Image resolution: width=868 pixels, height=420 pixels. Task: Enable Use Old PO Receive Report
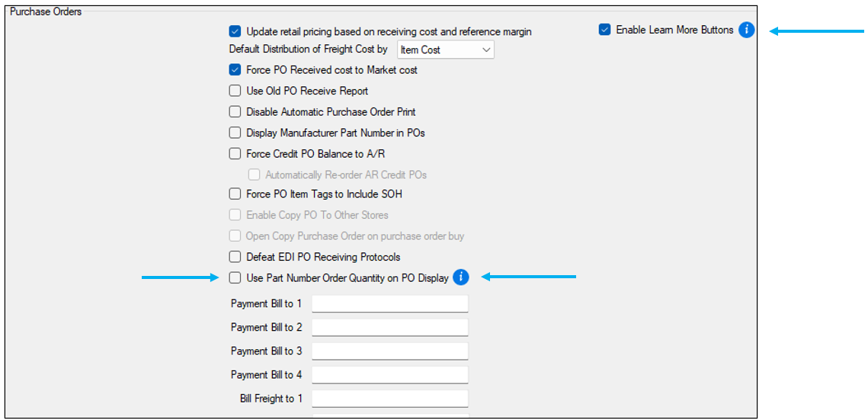235,91
